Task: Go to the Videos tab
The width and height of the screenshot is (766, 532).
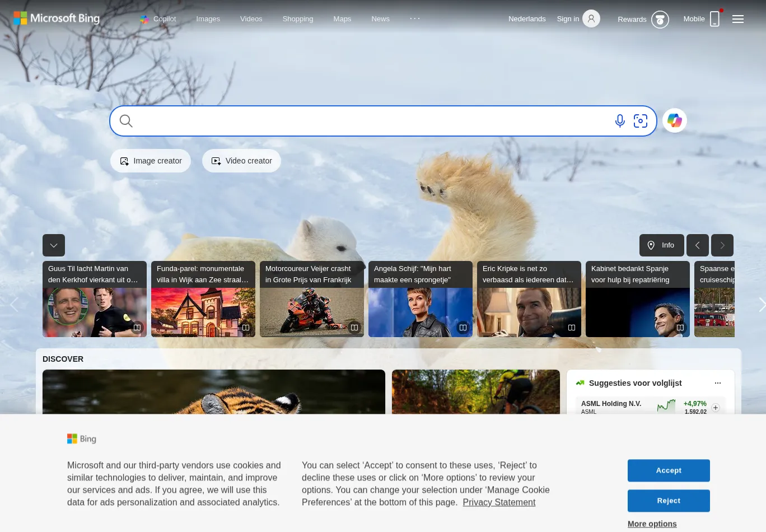Action: [251, 19]
